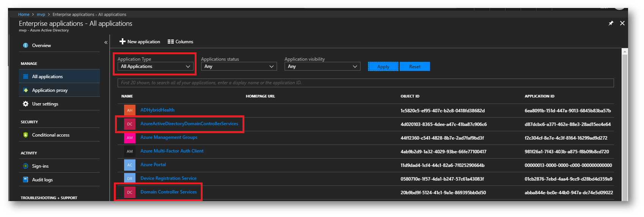Click the User settings gear icon
Screen dimensions: 644x217
point(25,104)
